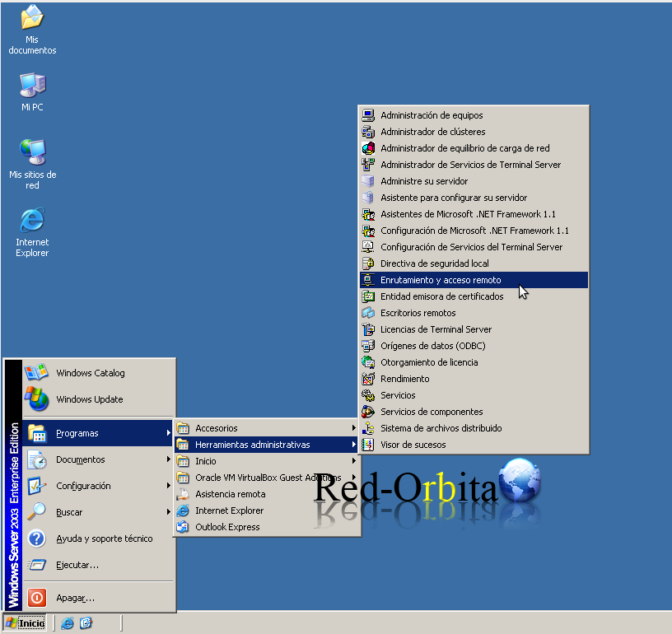
Task: Click the Configuración de Microsoft .NET Framework icon
Action: pos(368,231)
